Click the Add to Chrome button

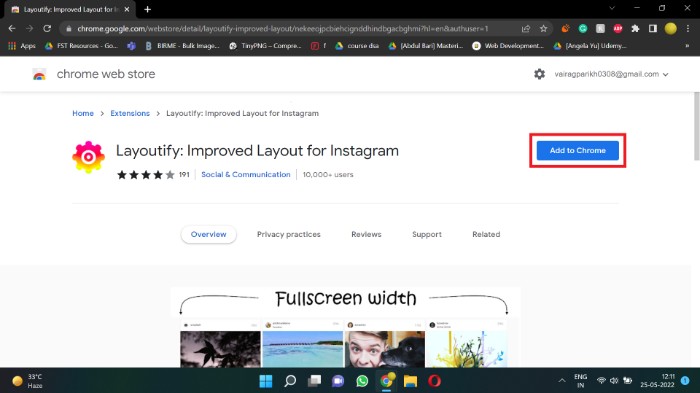click(x=578, y=151)
